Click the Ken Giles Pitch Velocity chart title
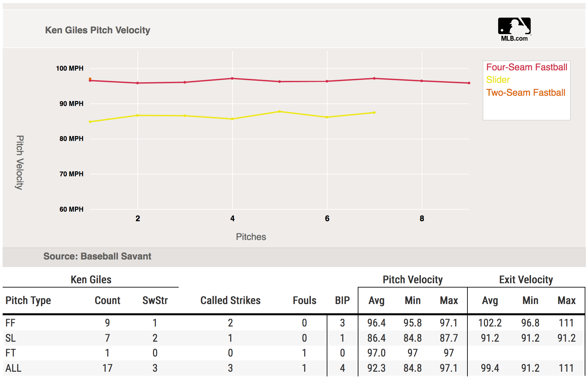588x377 pixels. click(x=98, y=30)
